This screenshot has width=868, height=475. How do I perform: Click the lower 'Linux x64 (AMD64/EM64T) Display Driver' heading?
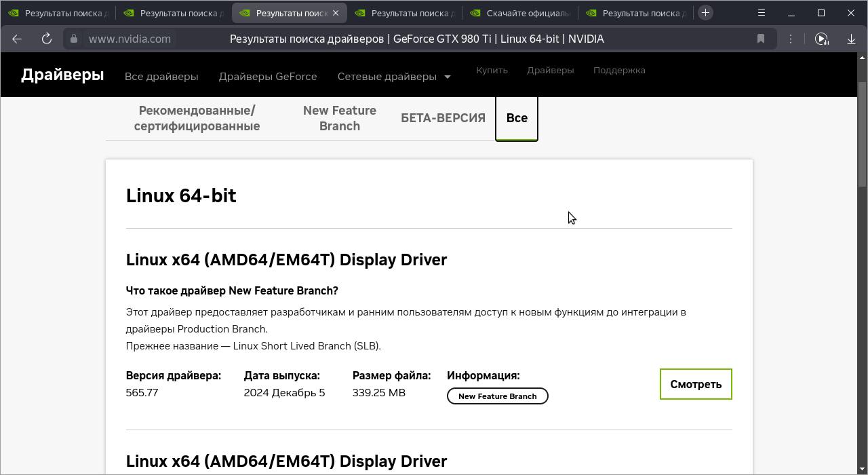286,461
